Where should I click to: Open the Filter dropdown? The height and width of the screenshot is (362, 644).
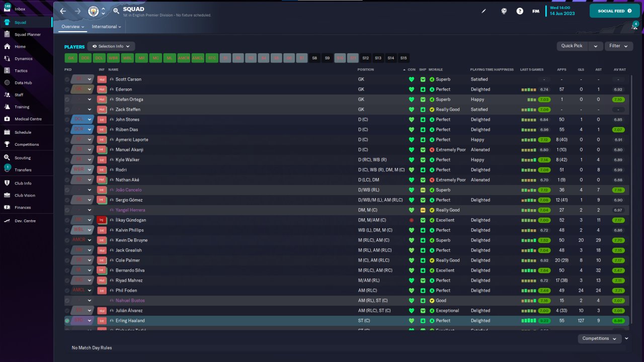tap(618, 46)
